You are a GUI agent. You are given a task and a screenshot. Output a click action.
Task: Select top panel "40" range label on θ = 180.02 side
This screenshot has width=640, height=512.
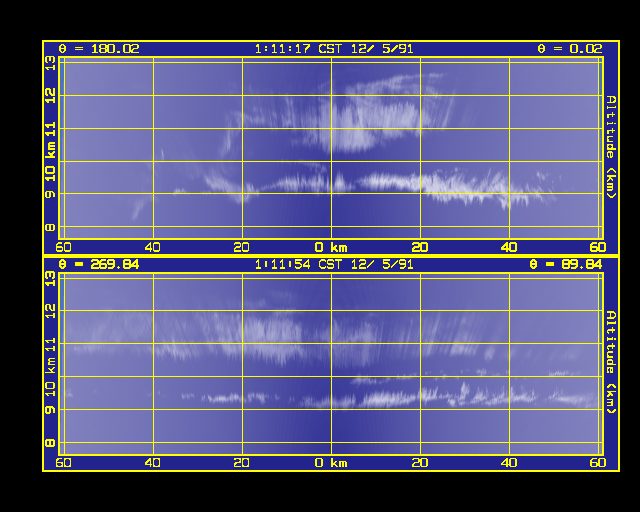click(152, 247)
